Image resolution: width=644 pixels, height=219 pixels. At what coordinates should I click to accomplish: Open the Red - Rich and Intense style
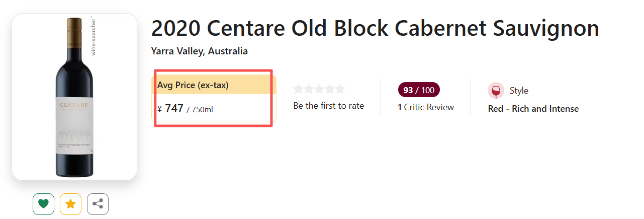pos(533,109)
